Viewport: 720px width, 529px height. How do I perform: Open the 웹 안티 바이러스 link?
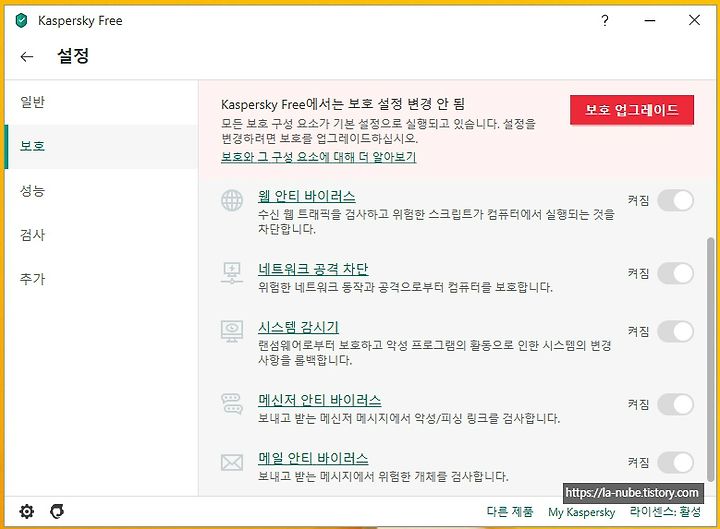click(307, 196)
